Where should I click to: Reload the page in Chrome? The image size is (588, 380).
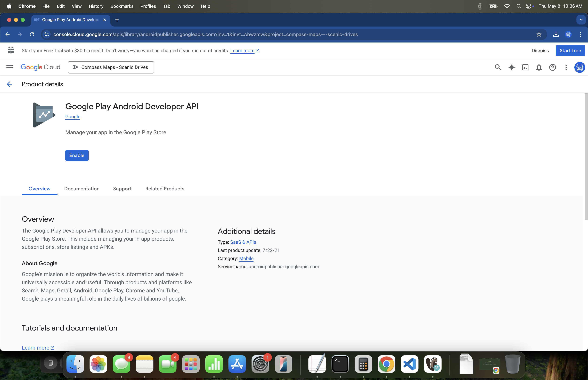pos(32,34)
